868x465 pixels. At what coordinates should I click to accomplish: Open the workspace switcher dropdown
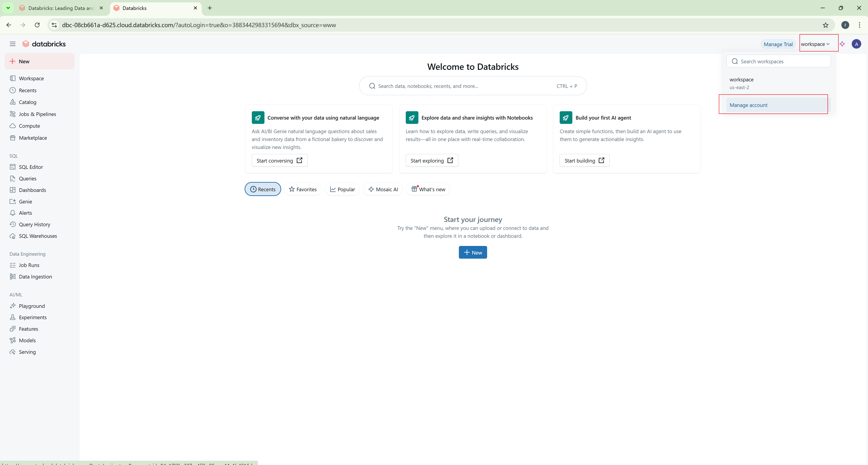[815, 44]
